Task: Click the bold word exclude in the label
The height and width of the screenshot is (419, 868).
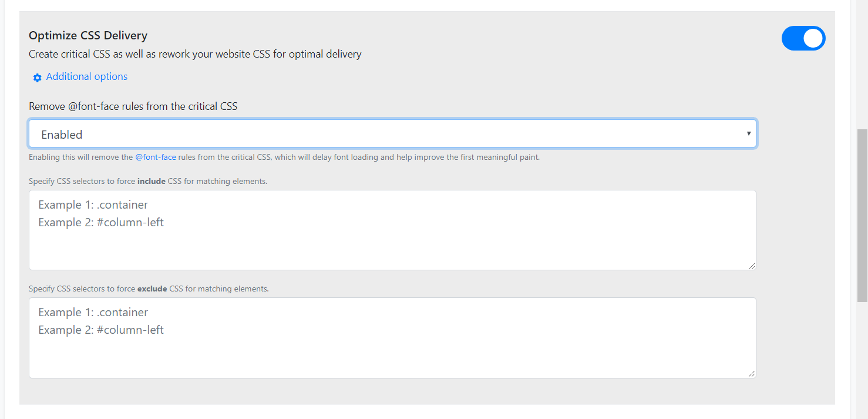Action: 152,289
